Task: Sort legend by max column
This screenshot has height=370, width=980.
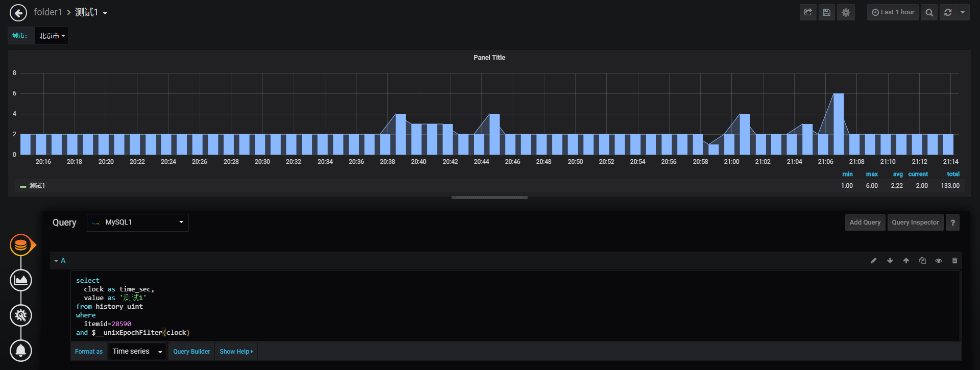Action: pos(872,174)
